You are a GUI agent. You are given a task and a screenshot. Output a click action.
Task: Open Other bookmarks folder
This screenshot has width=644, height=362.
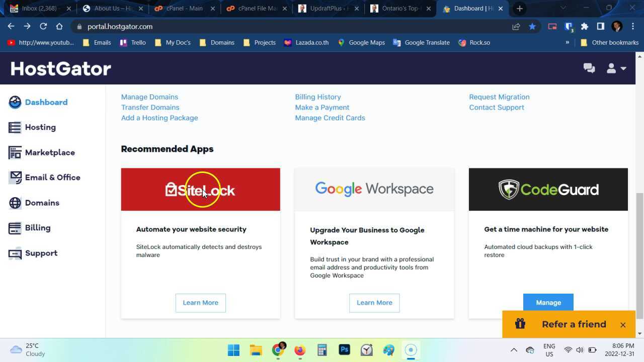(609, 43)
